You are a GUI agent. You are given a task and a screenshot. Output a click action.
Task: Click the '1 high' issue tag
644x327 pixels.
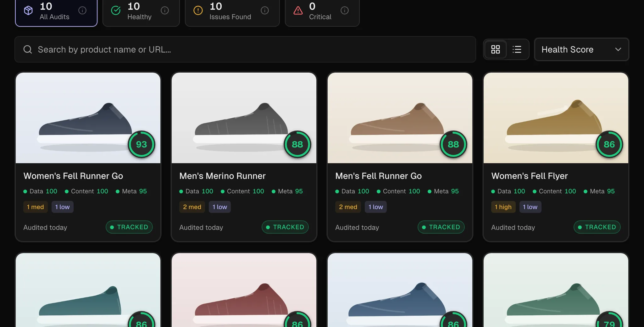pos(503,207)
